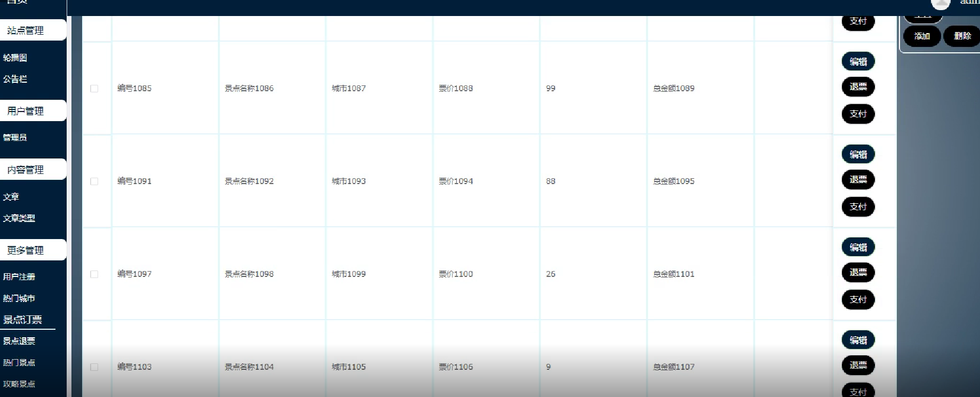The height and width of the screenshot is (397, 980).
Task: Click 退票 for row 编号1091
Action: pyautogui.click(x=858, y=180)
